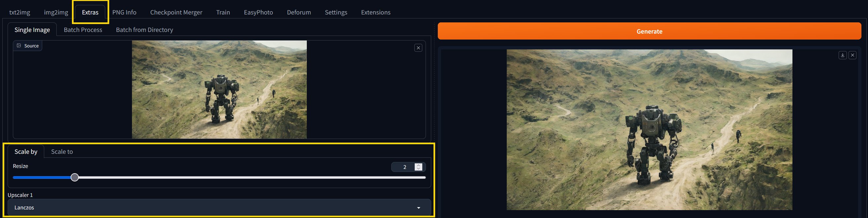Click the Source image label icon
This screenshot has width=868, height=218.
19,46
